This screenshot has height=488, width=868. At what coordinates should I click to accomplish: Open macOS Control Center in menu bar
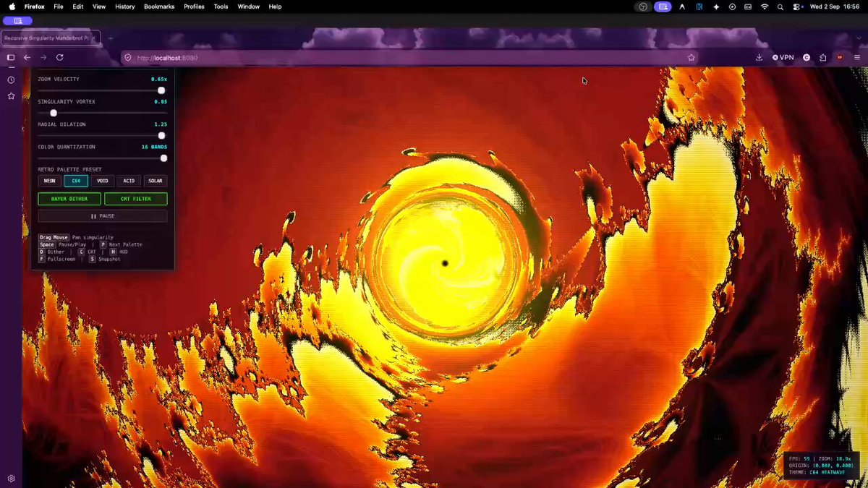coord(798,7)
